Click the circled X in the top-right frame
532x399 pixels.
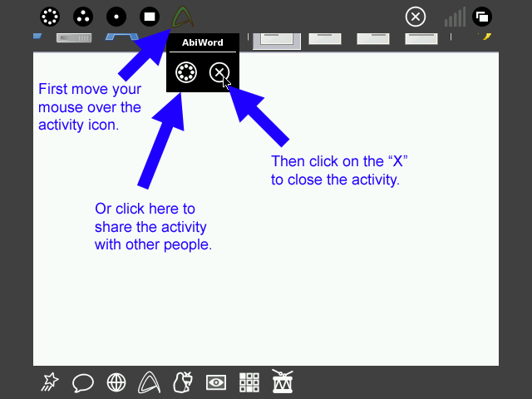pyautogui.click(x=415, y=16)
